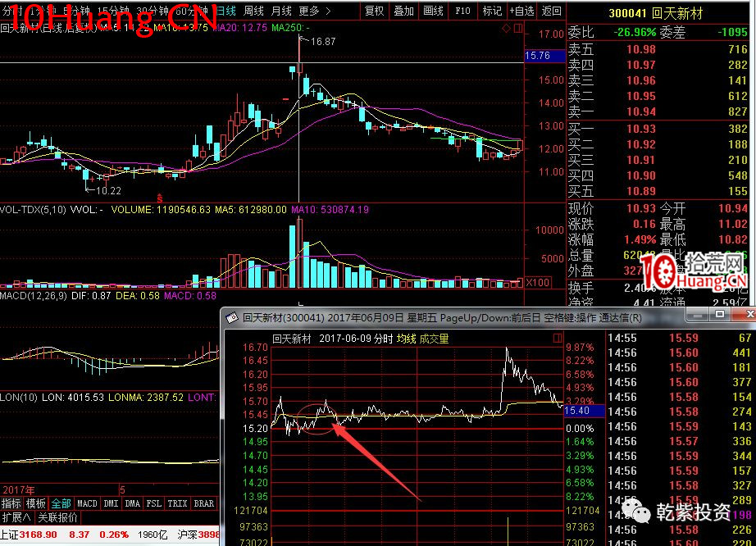Click the MA250 label
Image resolution: width=756 pixels, height=546 pixels.
point(290,28)
